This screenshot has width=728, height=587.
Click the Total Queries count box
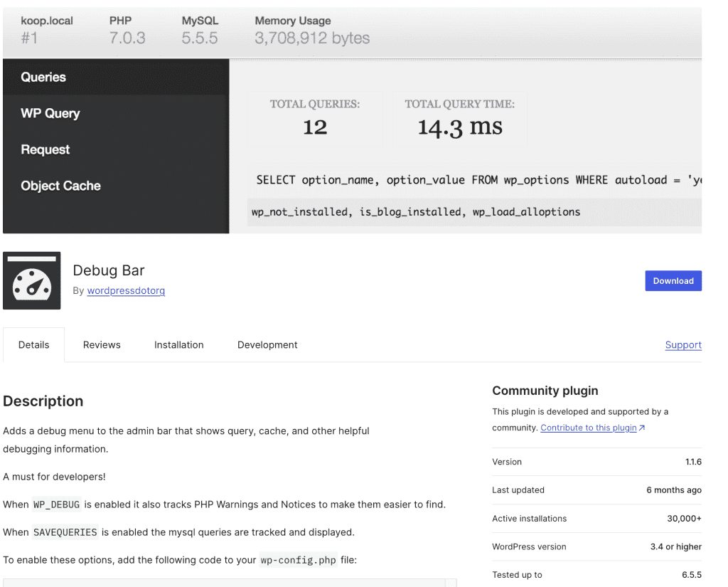point(314,118)
